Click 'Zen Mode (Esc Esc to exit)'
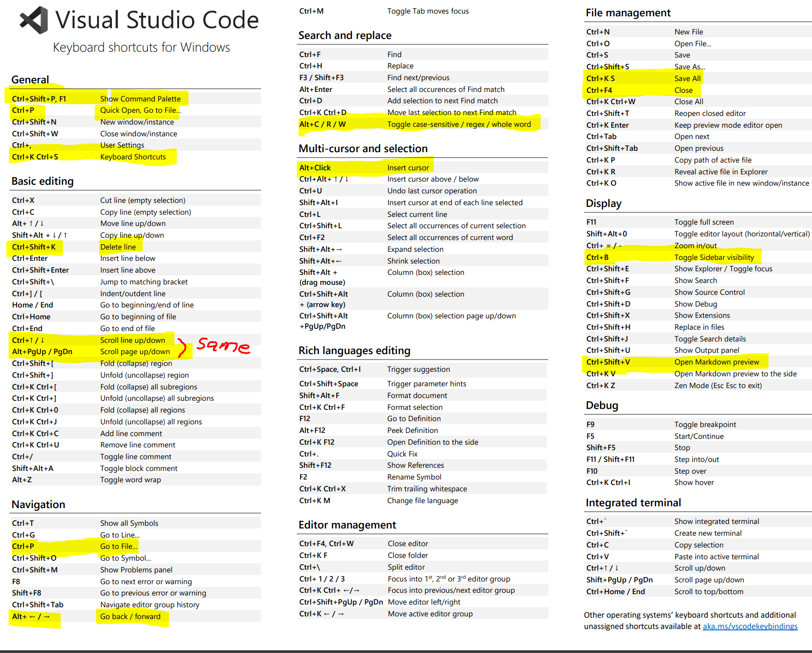Image resolution: width=812 pixels, height=653 pixels. pyautogui.click(x=718, y=385)
